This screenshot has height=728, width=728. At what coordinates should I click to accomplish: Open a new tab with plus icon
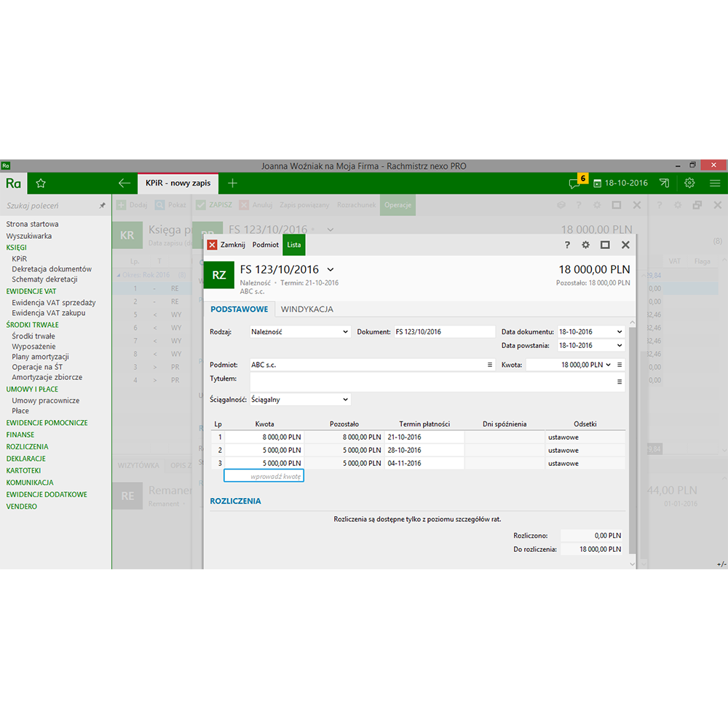click(x=232, y=183)
